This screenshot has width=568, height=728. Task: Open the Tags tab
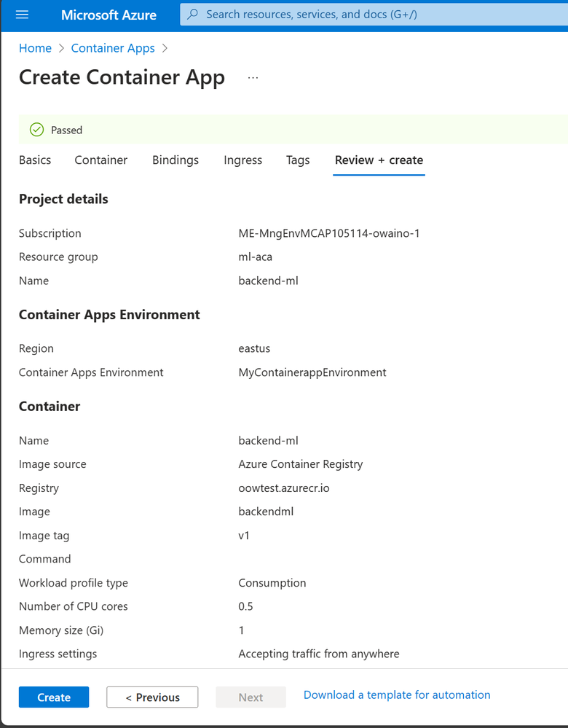(x=298, y=160)
